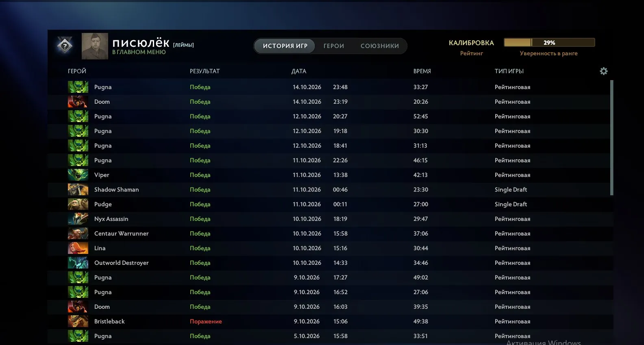Click the Centaur Warrunner hero portrait
Screen dimensions: 644x345
click(78, 234)
